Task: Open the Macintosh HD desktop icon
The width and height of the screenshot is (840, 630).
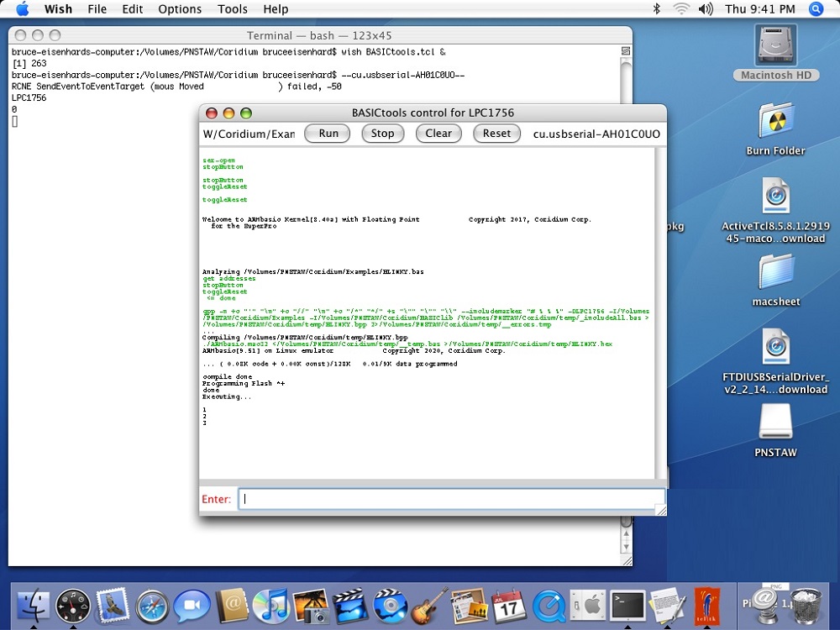Action: tap(774, 50)
